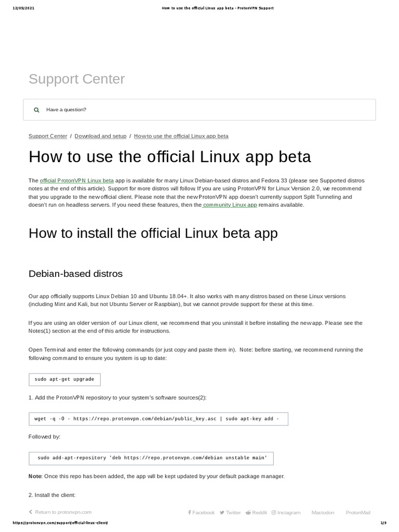Click the search magnifier icon

(x=36, y=110)
